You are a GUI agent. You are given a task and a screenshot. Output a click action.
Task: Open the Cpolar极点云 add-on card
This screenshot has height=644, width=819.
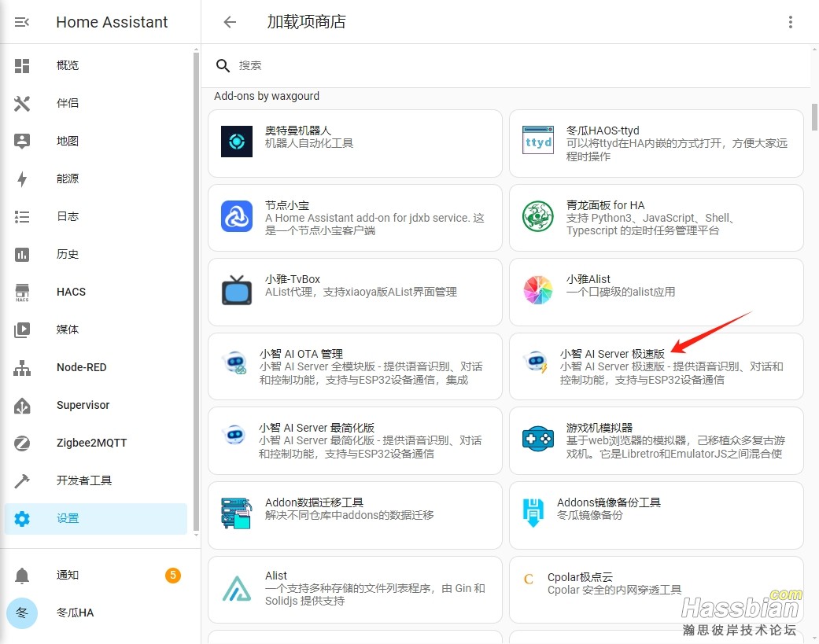pyautogui.click(x=656, y=590)
